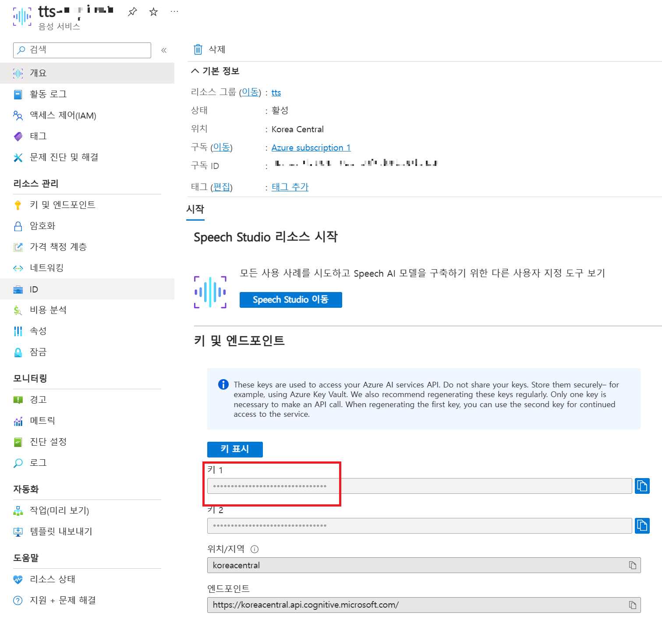
Task: Open 활동 로그 activity log
Action: (x=87, y=94)
